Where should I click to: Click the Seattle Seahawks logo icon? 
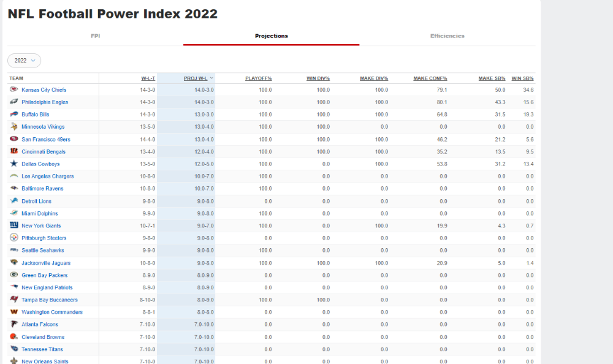pos(14,250)
